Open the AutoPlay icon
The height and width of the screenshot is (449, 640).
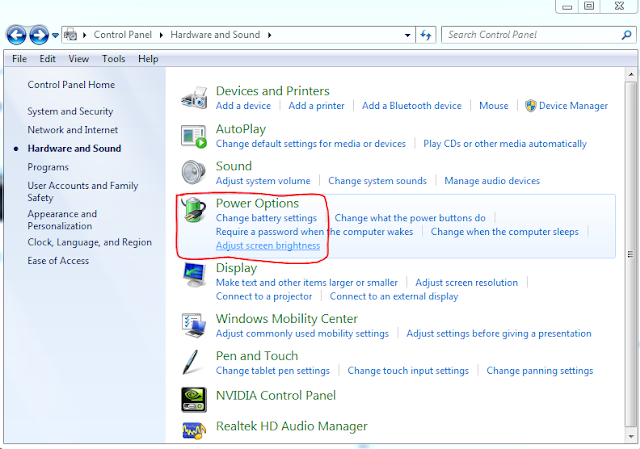[194, 136]
